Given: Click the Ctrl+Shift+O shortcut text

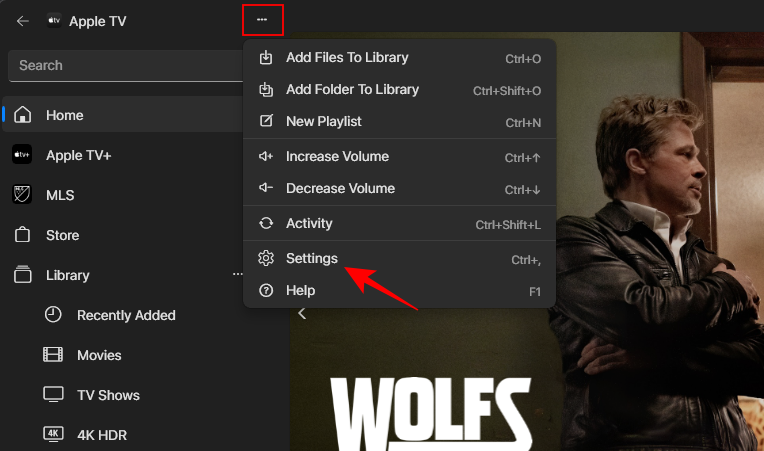Looking at the screenshot, I should pos(507,91).
